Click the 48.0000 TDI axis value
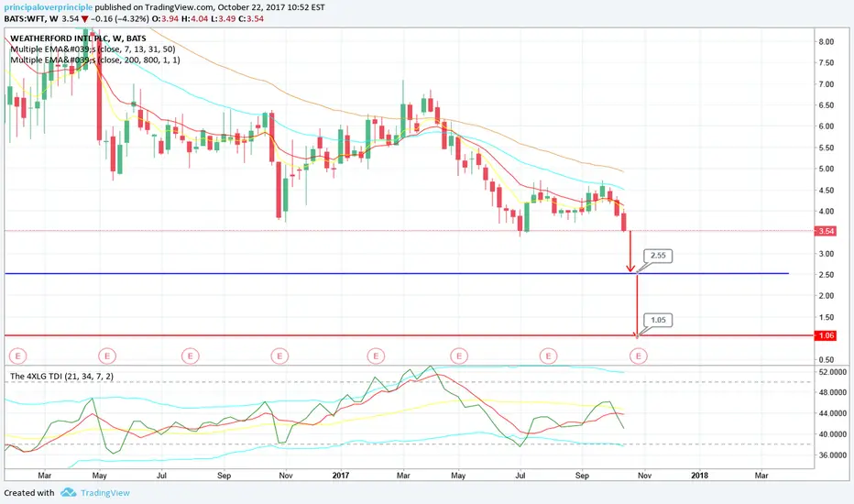854x504 pixels. 833,392
